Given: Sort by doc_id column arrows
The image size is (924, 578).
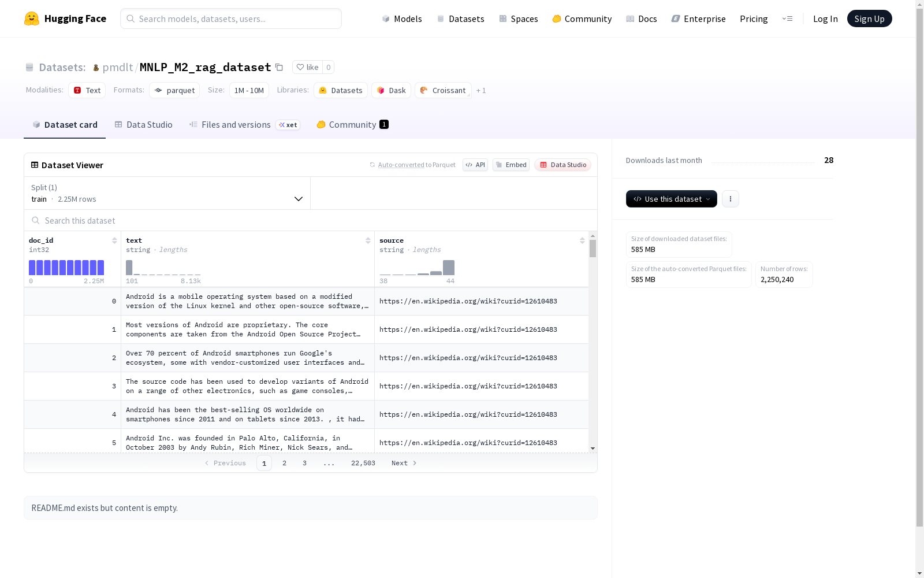Looking at the screenshot, I should point(114,240).
